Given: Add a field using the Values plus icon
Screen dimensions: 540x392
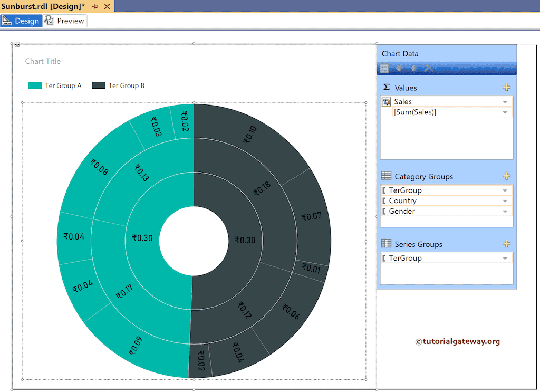Looking at the screenshot, I should tap(506, 88).
